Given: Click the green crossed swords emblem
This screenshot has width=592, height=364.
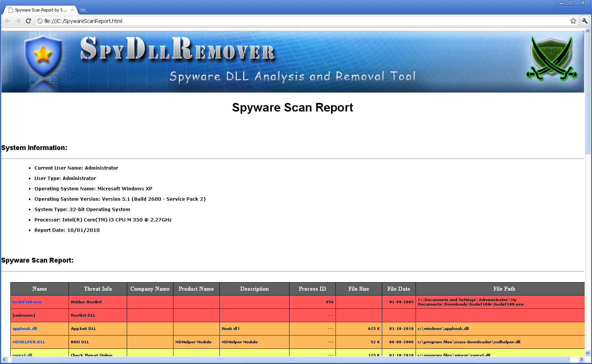Looking at the screenshot, I should (x=551, y=59).
